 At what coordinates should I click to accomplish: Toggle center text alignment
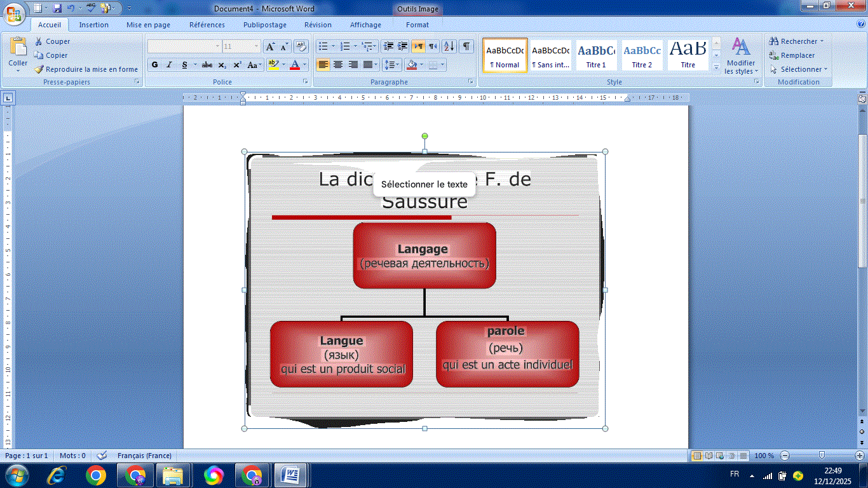[338, 65]
